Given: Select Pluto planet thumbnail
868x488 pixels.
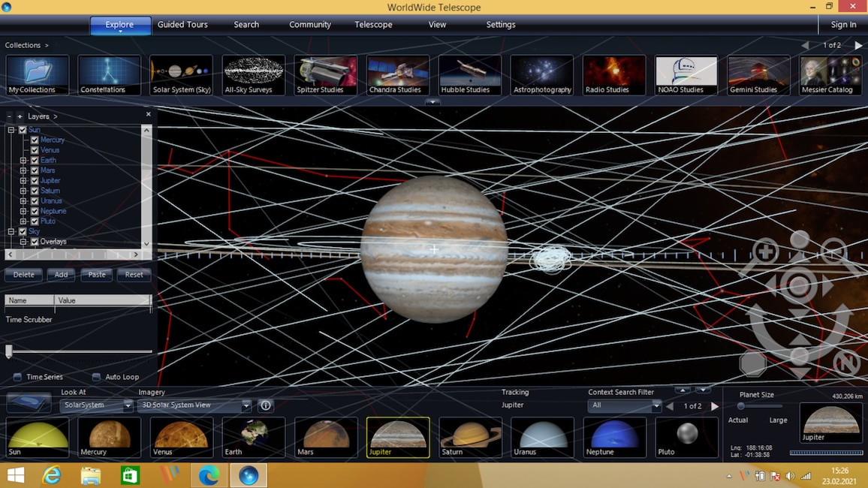Looking at the screenshot, I should point(686,438).
